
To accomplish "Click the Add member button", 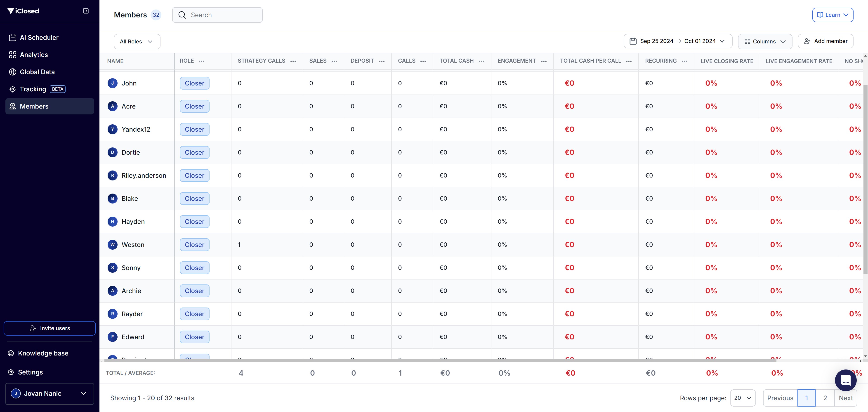I will 825,41.
